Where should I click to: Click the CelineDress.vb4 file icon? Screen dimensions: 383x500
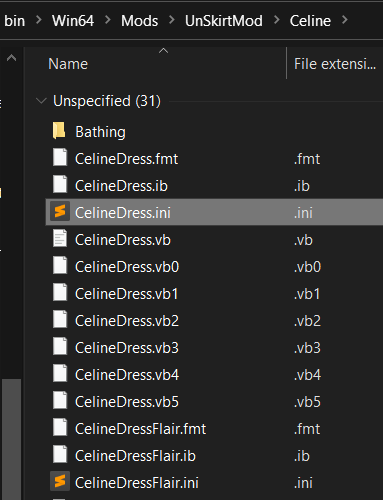60,374
